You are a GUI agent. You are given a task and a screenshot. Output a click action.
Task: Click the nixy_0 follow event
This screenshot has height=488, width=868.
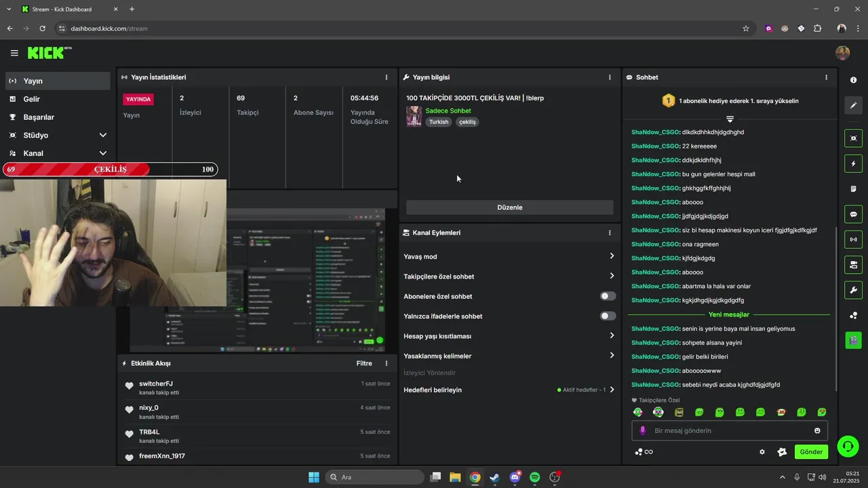click(256, 411)
